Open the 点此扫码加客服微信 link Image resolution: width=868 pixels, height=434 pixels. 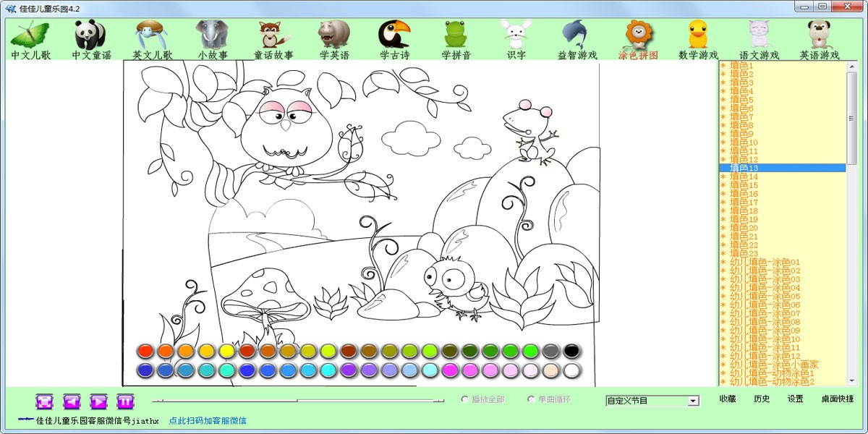point(208,420)
